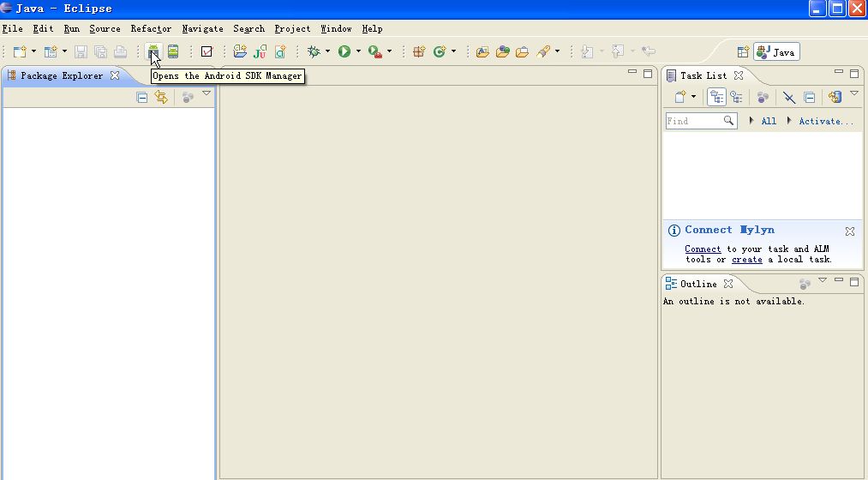
Task: Open the External Tools dropdown arrow
Action: pyautogui.click(x=389, y=51)
